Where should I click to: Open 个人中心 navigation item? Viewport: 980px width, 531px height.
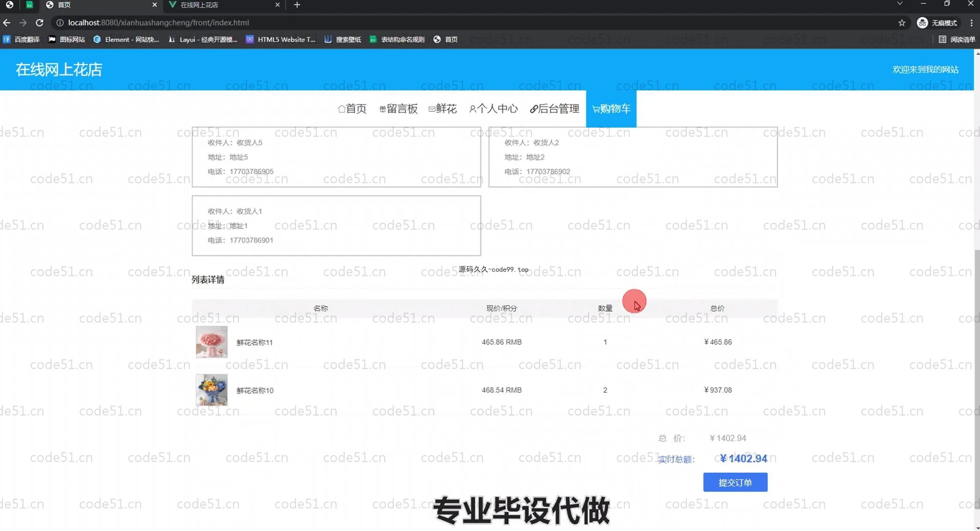493,109
